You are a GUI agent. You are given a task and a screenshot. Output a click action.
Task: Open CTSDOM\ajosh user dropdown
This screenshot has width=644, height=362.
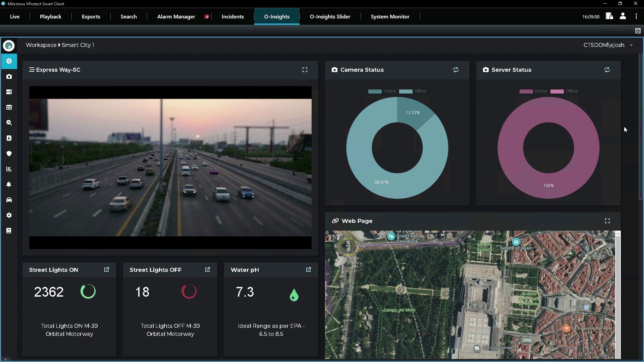(608, 45)
